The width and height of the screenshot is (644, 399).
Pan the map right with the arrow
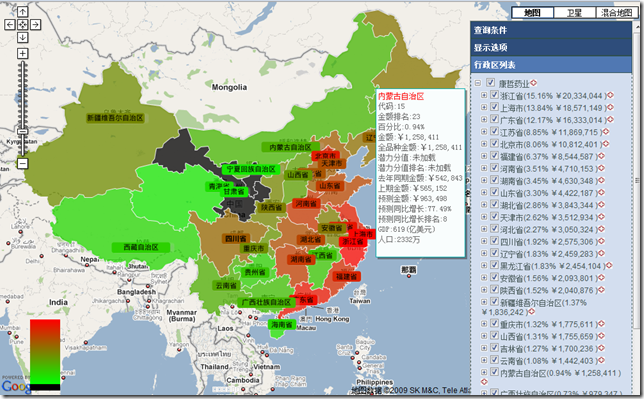[35, 25]
